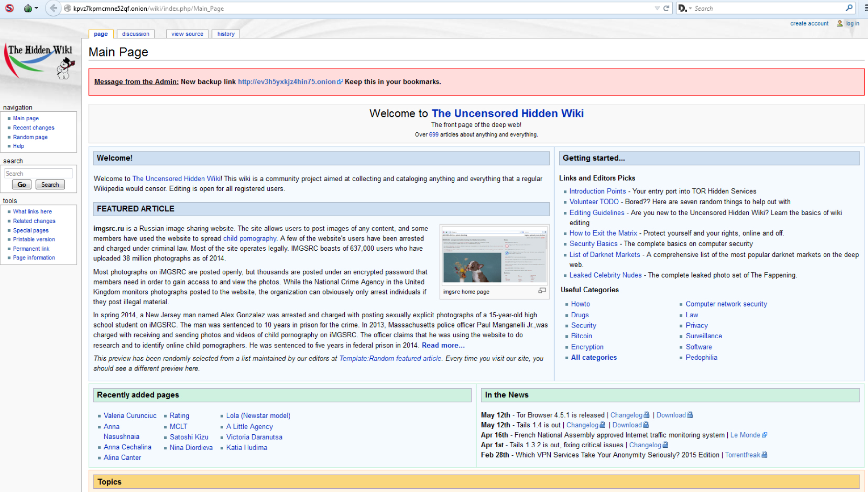Open the Editing Guidelines link

(597, 212)
